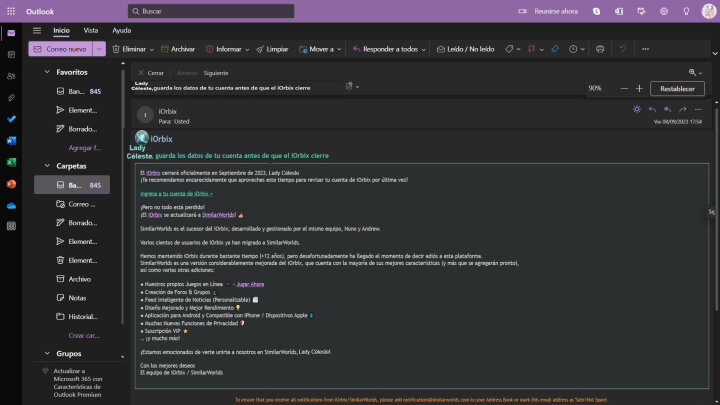Viewport: 720px width, 405px height.
Task: Launch PowerPoint from the left rail
Action: click(11, 184)
